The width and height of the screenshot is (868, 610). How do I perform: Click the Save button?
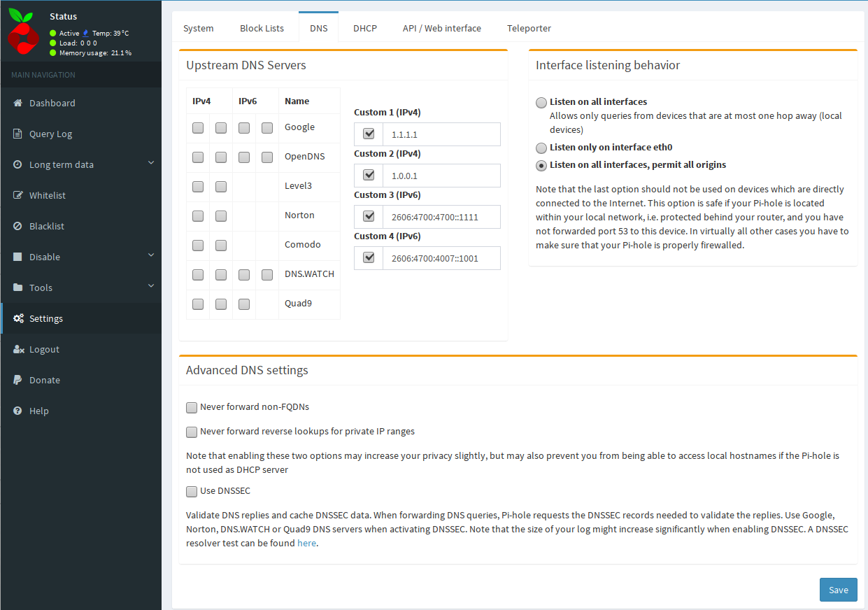838,590
